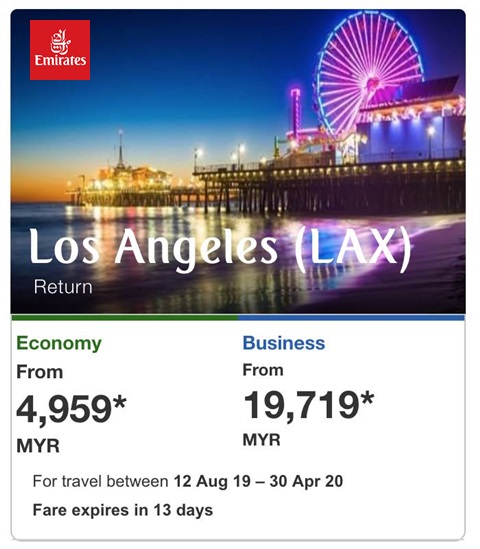The height and width of the screenshot is (549, 480).
Task: Click 'For travel between' text
Action: pyautogui.click(x=100, y=481)
